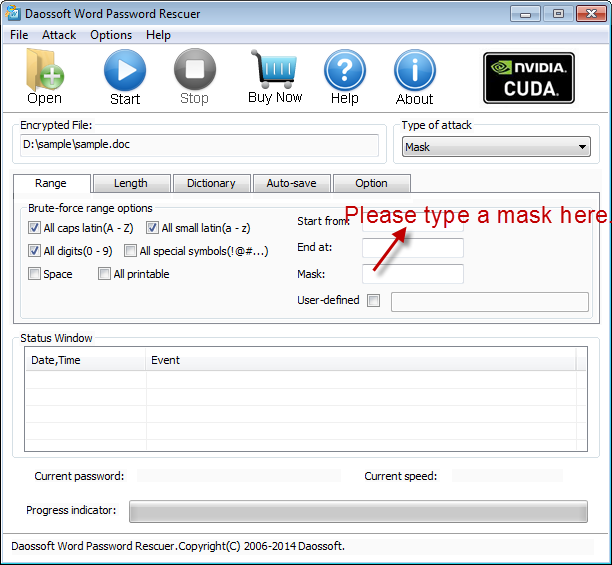Minimize the Word Password Rescuer window
Image resolution: width=612 pixels, height=565 pixels.
[525, 14]
